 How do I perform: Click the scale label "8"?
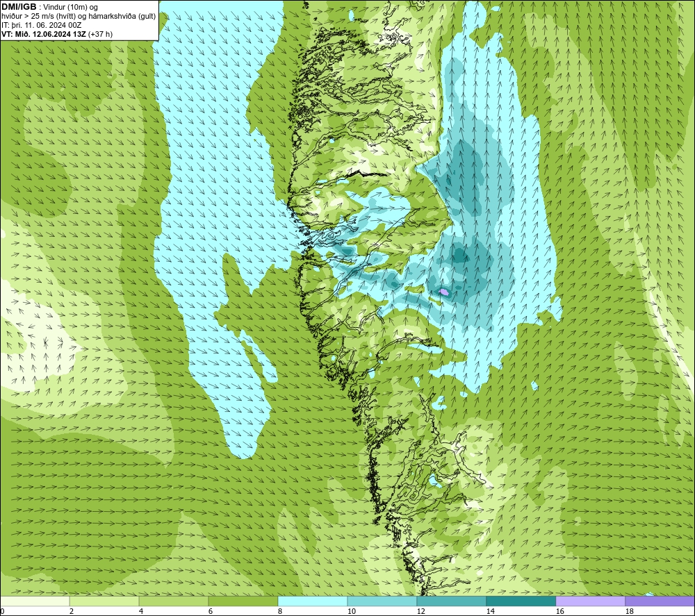(x=279, y=612)
